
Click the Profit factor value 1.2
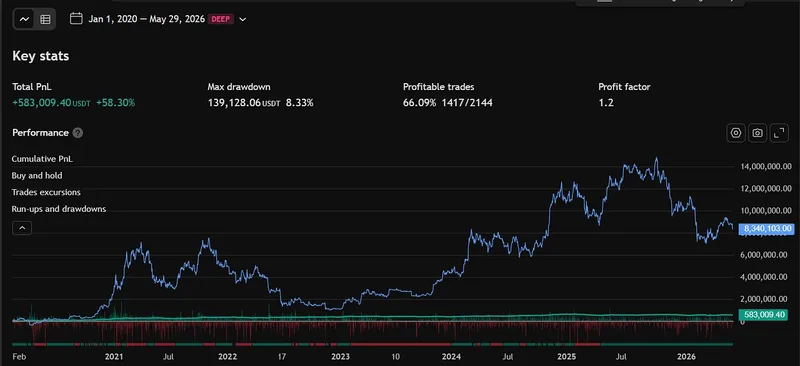coord(606,103)
